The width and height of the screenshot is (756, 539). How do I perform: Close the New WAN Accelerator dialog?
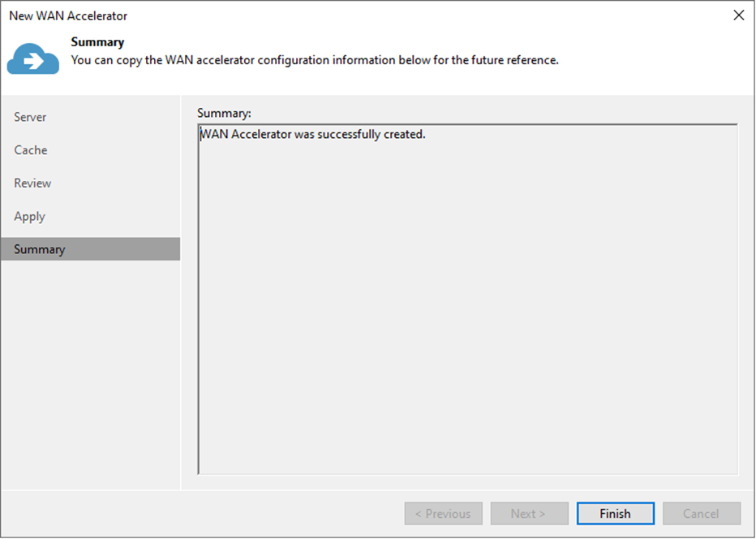(738, 15)
